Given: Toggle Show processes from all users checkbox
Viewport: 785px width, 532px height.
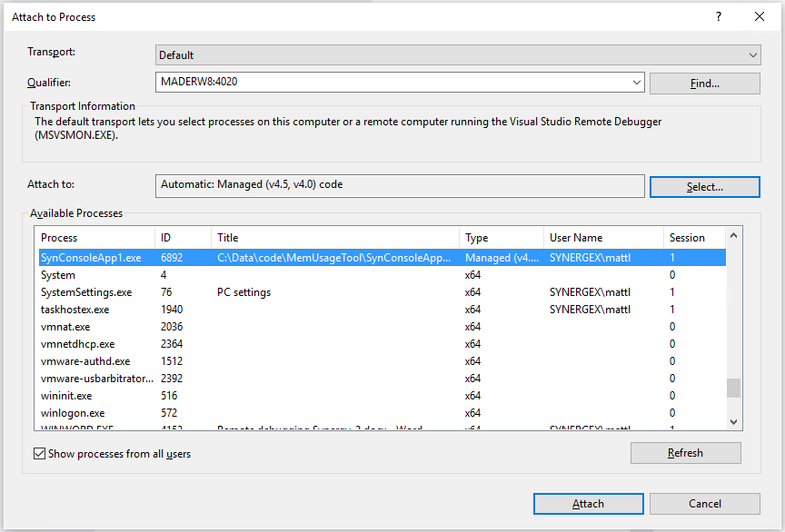Looking at the screenshot, I should [39, 454].
